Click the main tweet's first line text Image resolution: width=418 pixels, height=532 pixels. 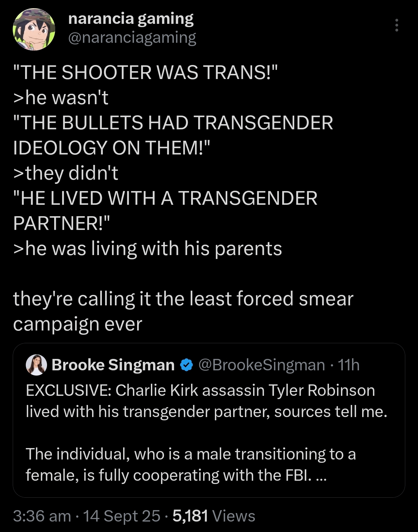[x=146, y=72]
